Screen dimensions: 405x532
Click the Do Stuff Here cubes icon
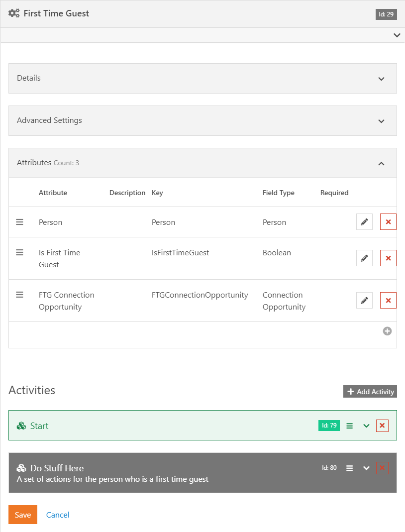click(x=21, y=468)
